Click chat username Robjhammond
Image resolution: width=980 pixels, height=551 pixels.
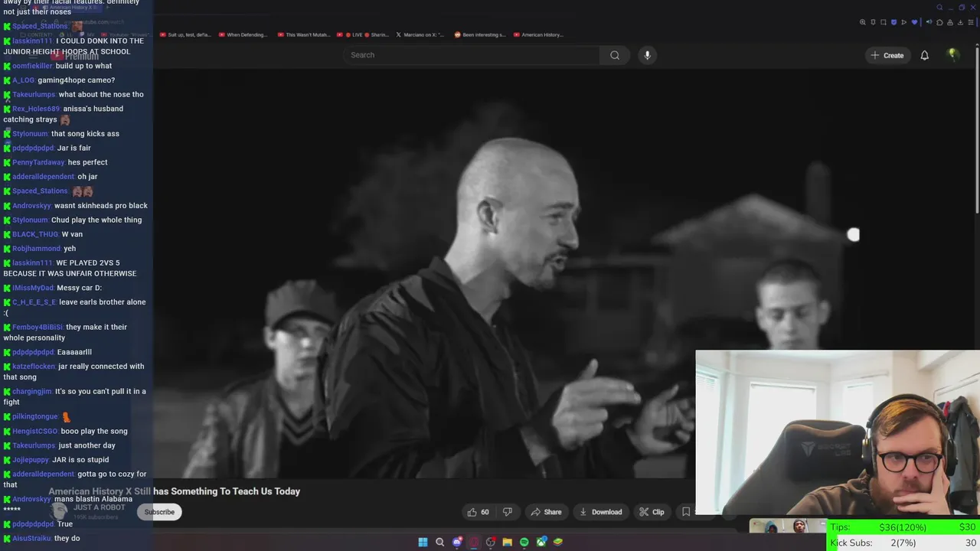[x=36, y=249]
